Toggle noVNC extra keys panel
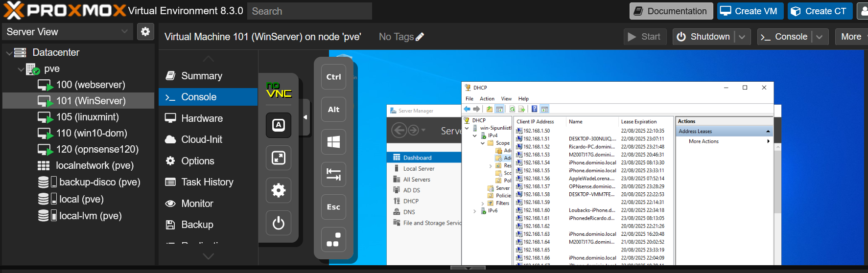This screenshot has width=868, height=273. pyautogui.click(x=279, y=125)
